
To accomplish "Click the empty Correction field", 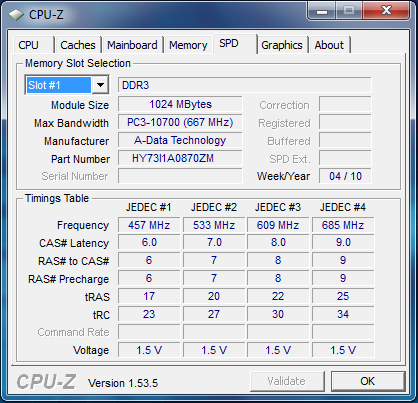I will point(345,104).
